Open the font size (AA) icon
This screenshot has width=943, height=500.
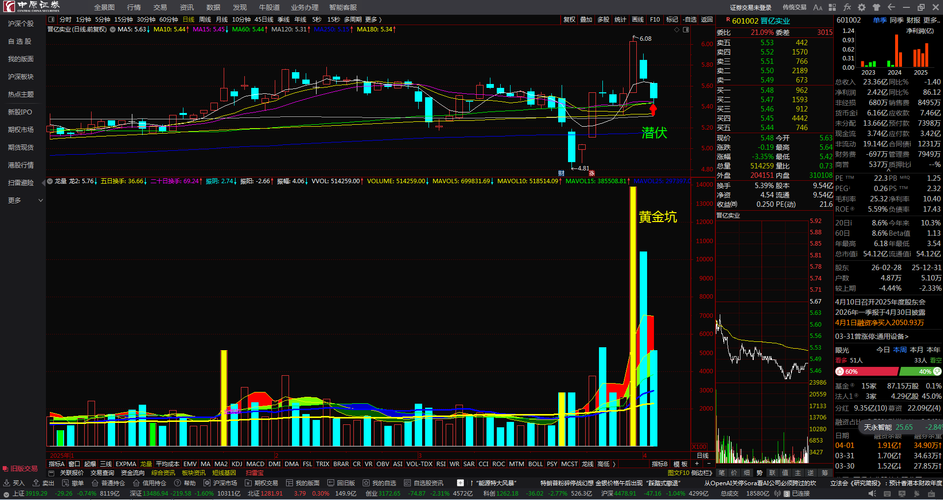818,7
